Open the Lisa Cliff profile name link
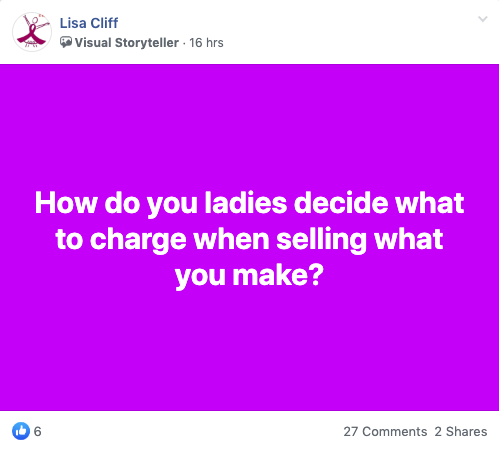 pos(89,23)
